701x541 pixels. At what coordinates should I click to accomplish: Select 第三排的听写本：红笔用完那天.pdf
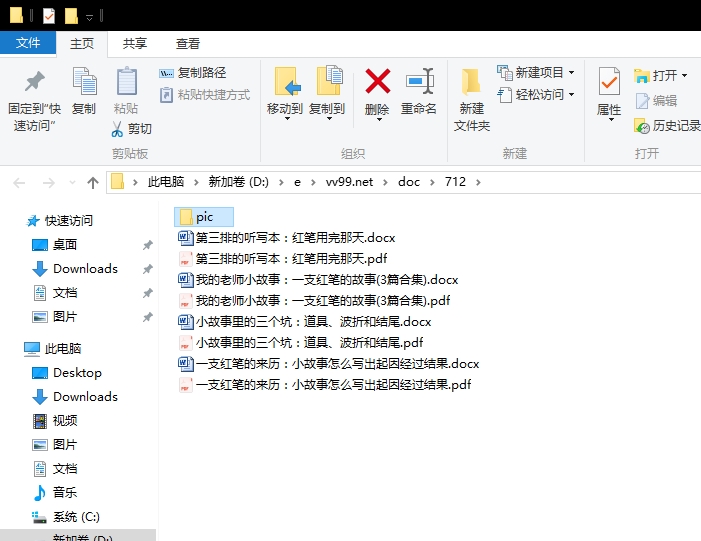point(283,258)
